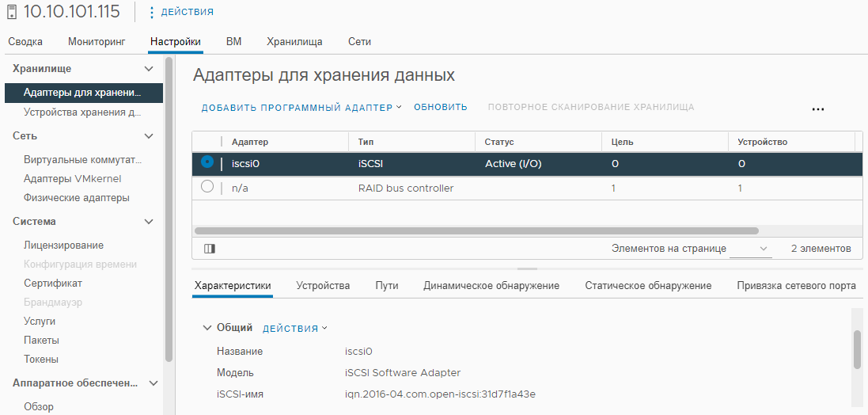Open Физические адаптеры in sidebar
Image resolution: width=868 pixels, height=415 pixels.
(x=77, y=198)
